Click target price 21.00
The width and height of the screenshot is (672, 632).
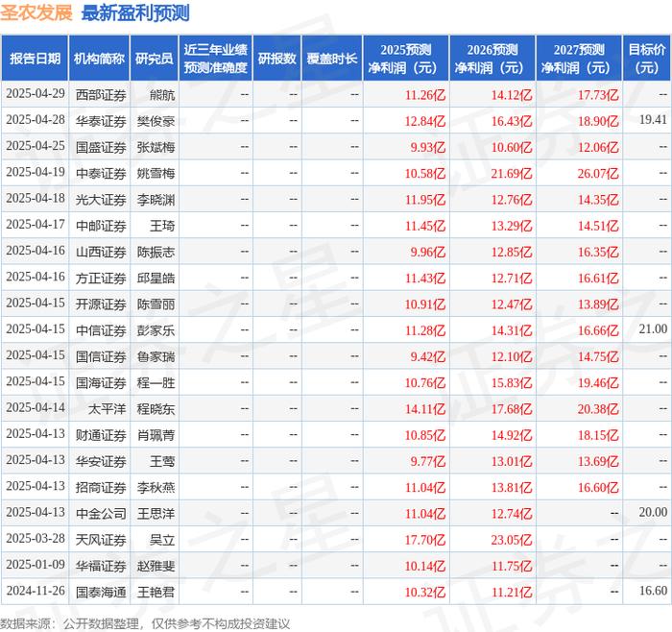[653, 328]
